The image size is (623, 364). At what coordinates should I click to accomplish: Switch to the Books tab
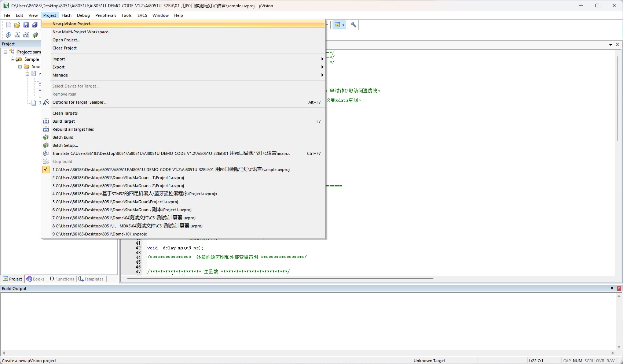coord(36,279)
